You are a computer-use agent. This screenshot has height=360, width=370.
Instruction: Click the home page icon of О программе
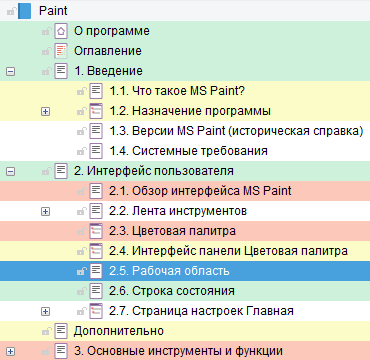coord(61,31)
